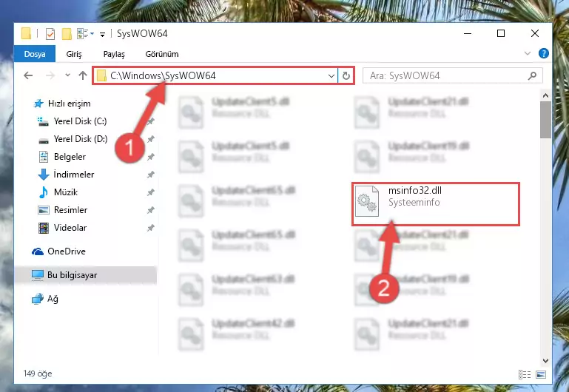Open the Resimler folder shortcut
Viewport: 569px width, 392px height.
[63, 210]
